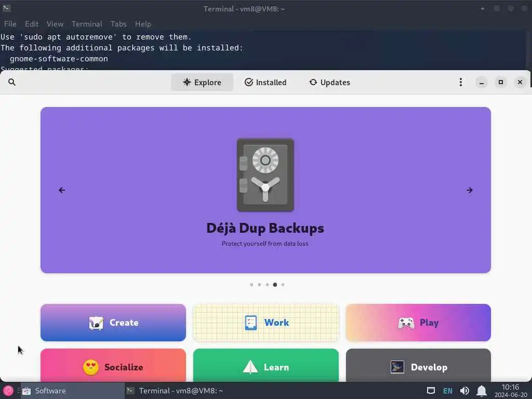The height and width of the screenshot is (399, 532).
Task: Open the Create category
Action: coord(113,322)
